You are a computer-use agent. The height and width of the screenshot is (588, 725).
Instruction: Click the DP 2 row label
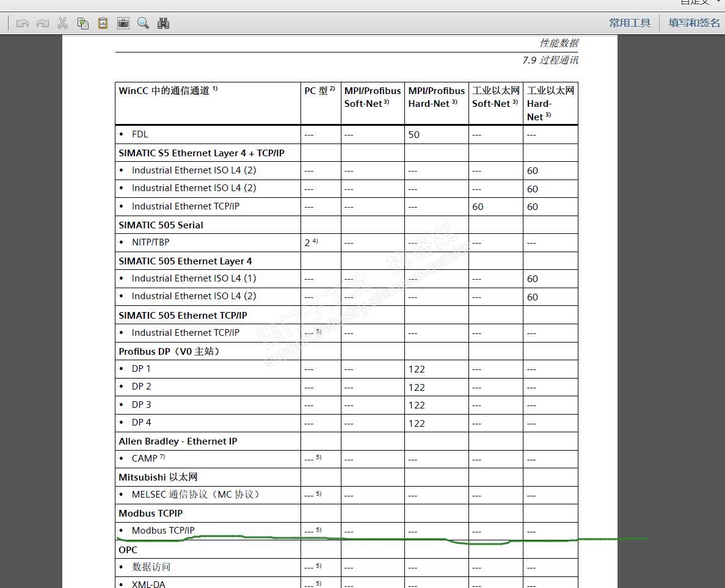[x=141, y=387]
